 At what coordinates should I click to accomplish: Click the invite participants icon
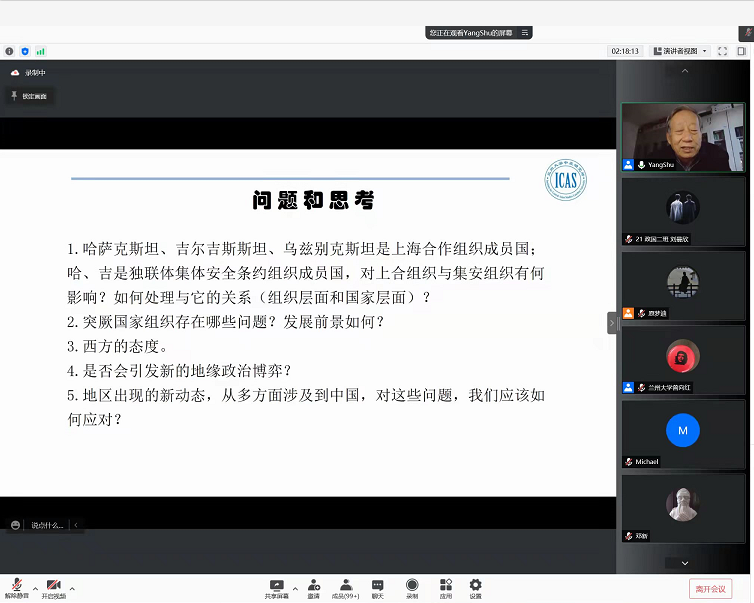click(313, 585)
